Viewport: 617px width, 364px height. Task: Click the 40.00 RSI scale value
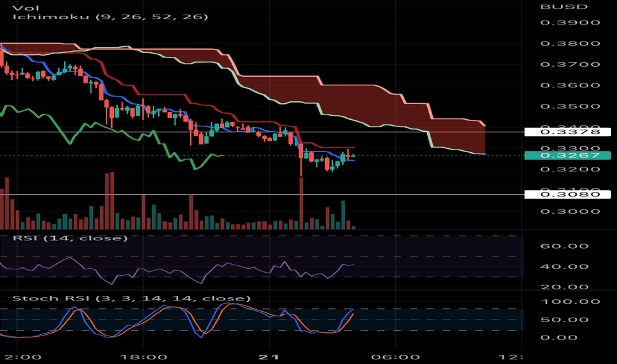pos(564,267)
